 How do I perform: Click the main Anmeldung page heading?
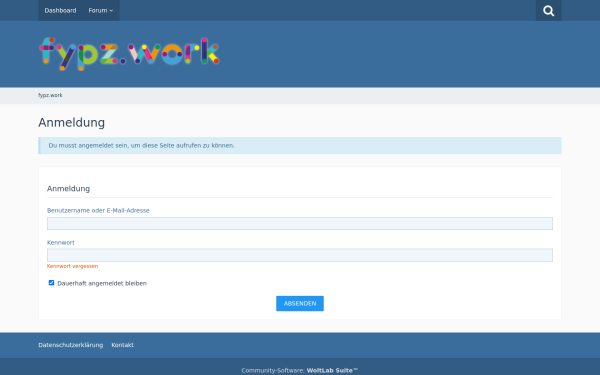point(72,123)
